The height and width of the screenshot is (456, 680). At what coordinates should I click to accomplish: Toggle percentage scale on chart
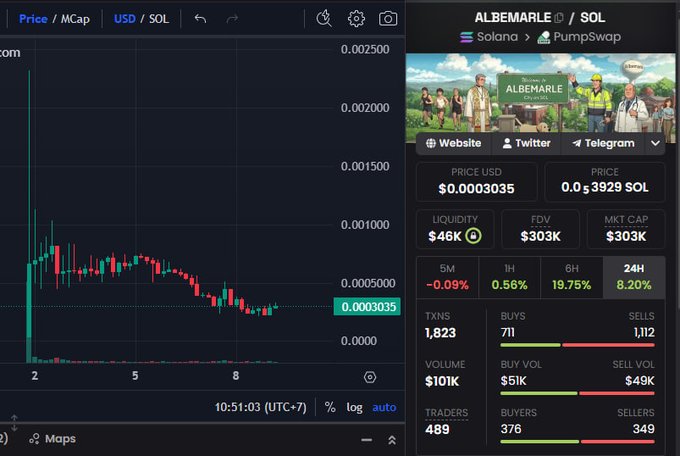click(330, 407)
